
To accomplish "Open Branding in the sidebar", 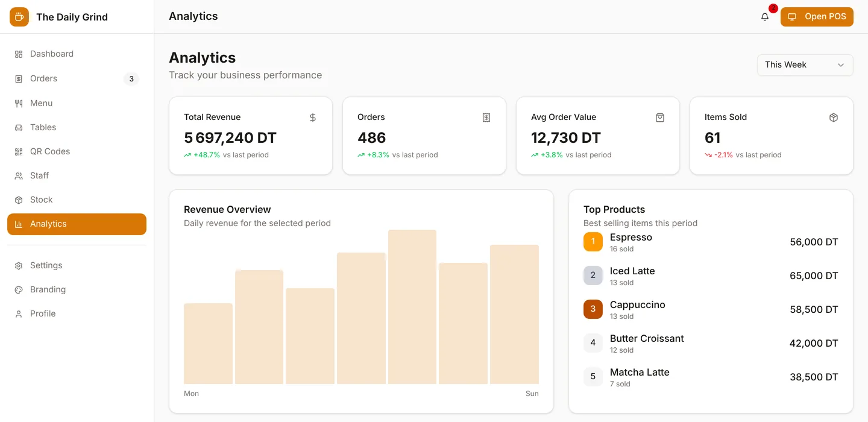I will tap(77, 290).
